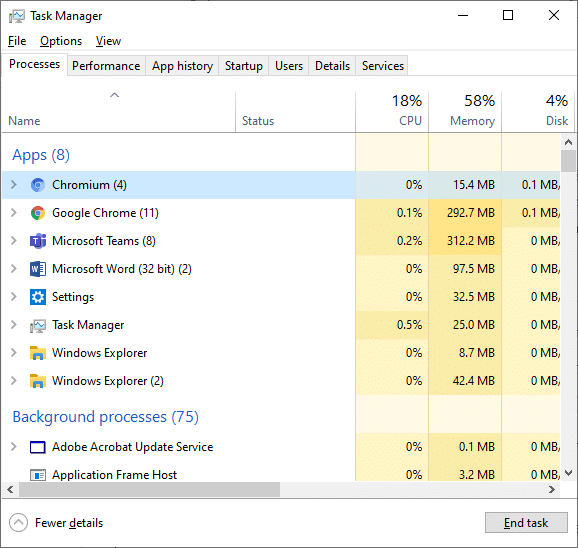Click the Fewer details link

[x=69, y=523]
